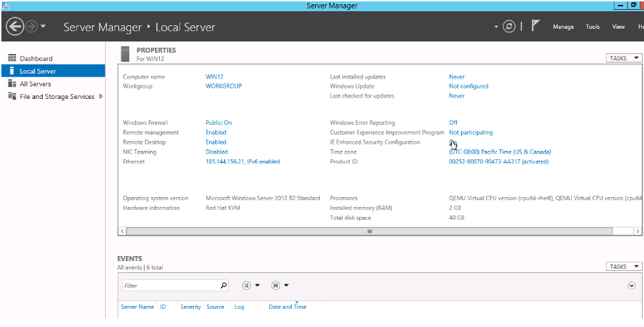The image size is (644, 327).
Task: Click horizontal scrollbar in Properties panel
Action: pyautogui.click(x=369, y=232)
